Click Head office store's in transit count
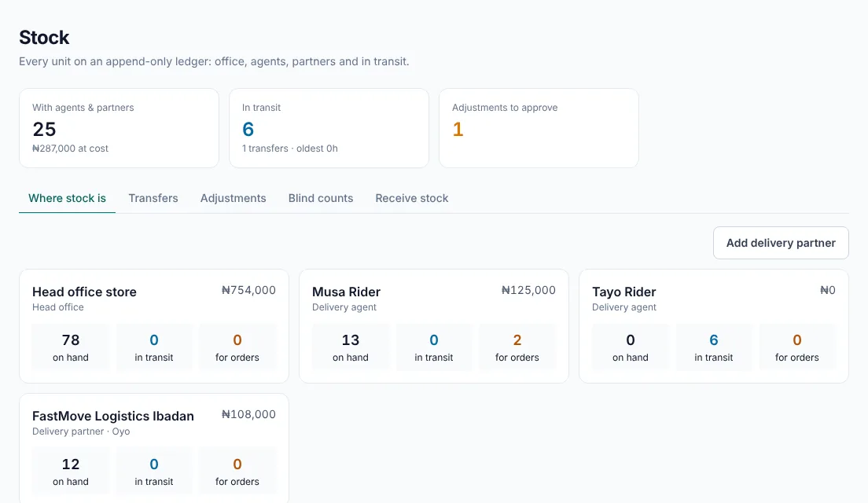Image resolution: width=868 pixels, height=503 pixels. coord(154,347)
